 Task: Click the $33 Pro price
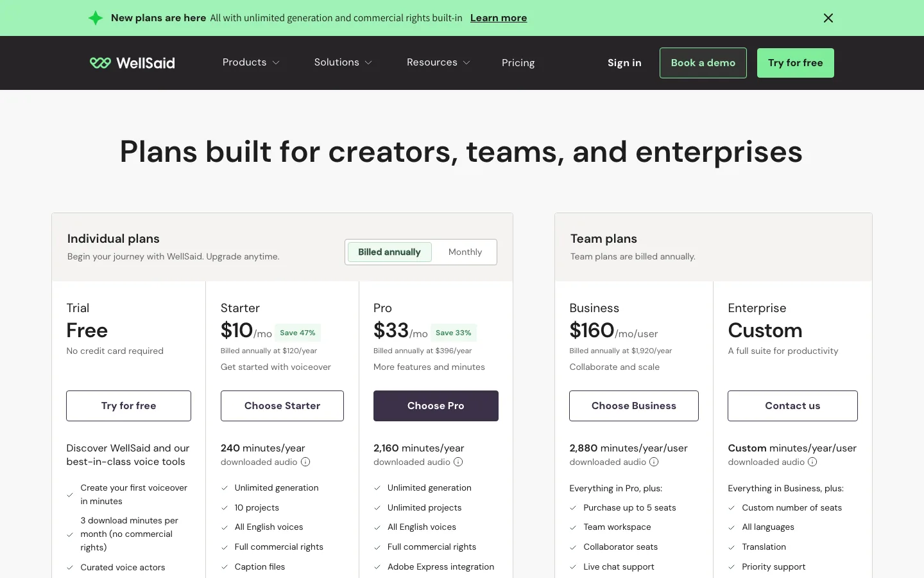pos(391,330)
